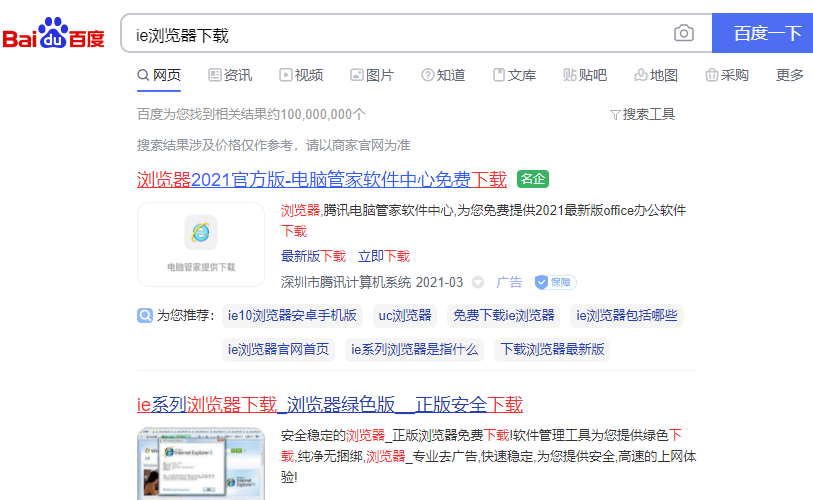Image resolution: width=813 pixels, height=500 pixels.
Task: Click the IE logo thumbnail 电脑管家提供下载
Action: pyautogui.click(x=201, y=244)
